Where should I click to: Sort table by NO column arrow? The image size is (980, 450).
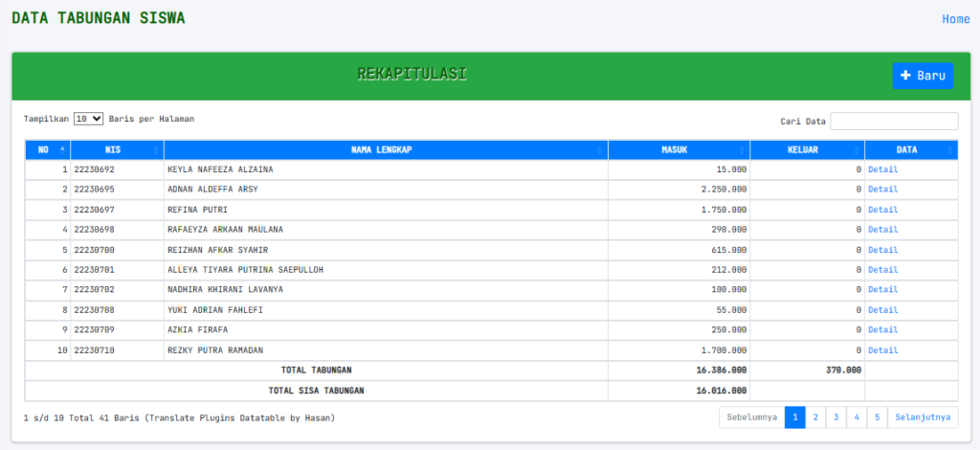tap(62, 149)
